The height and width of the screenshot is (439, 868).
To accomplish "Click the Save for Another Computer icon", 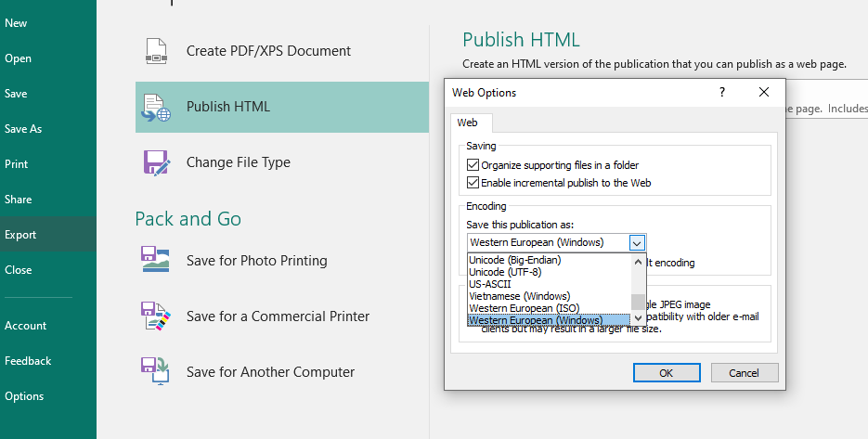I will click(155, 372).
